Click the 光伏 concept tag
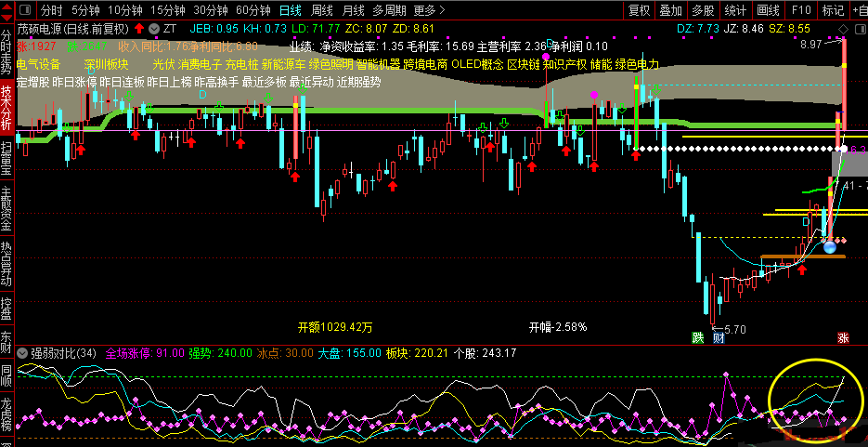868x447 pixels. point(163,64)
